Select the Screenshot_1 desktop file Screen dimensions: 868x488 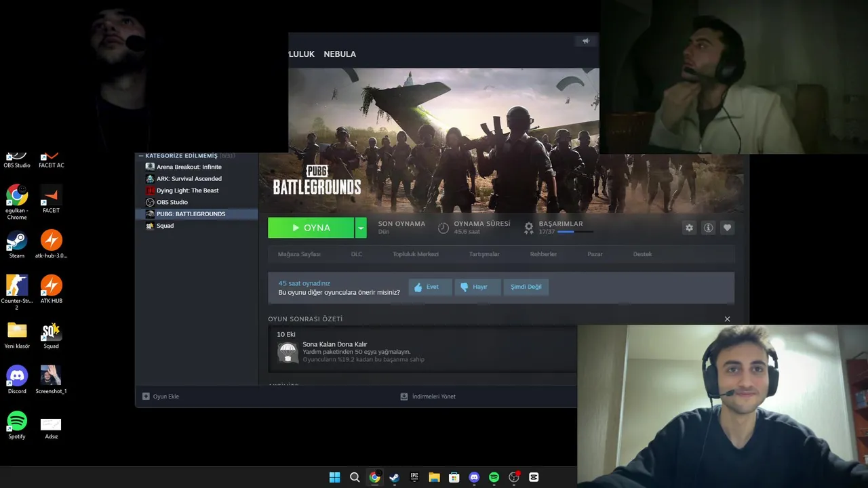pyautogui.click(x=51, y=380)
